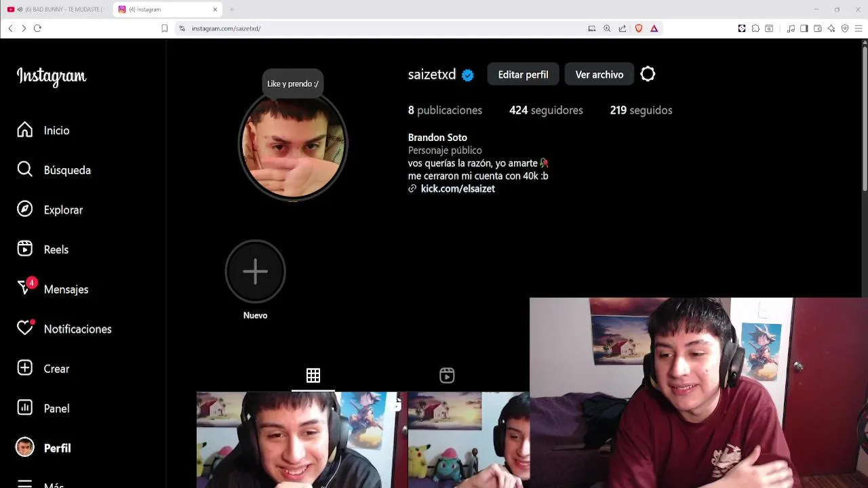Click the saizetxd username heading
868x488 pixels.
point(432,75)
